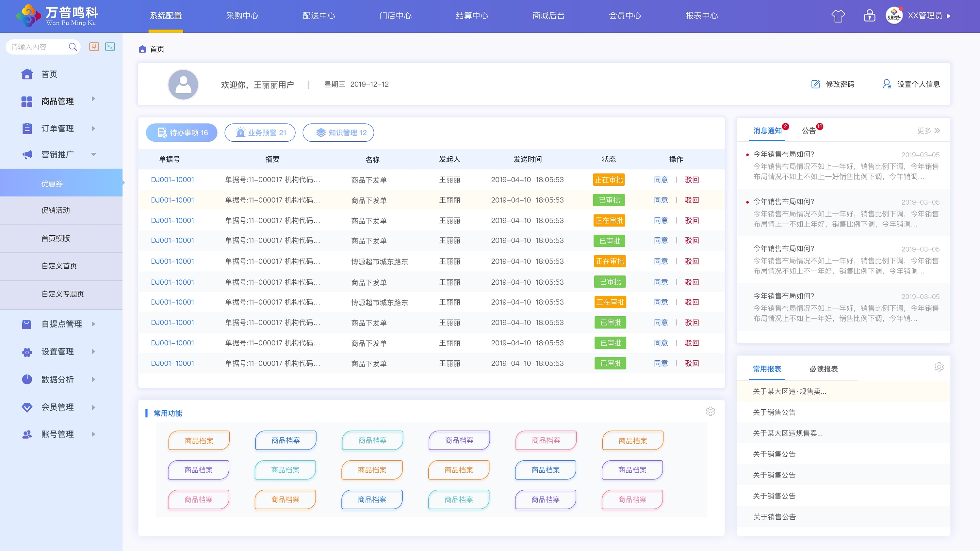
Task: Expand the 商品管理 menu arrow
Action: pyautogui.click(x=93, y=99)
